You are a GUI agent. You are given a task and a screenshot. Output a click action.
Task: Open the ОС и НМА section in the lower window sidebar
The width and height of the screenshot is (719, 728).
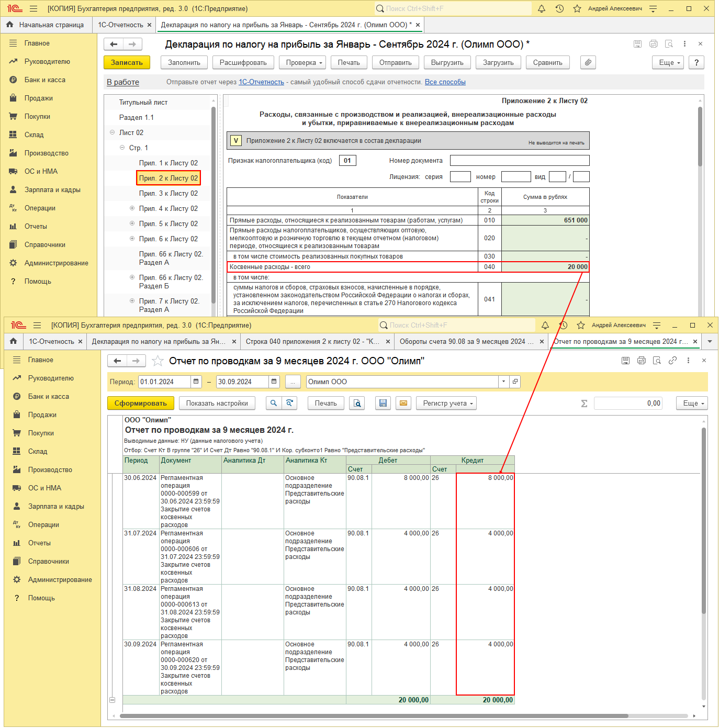44,488
